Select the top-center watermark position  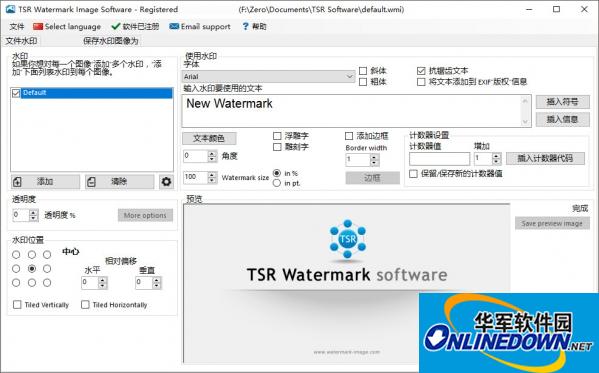(32, 255)
